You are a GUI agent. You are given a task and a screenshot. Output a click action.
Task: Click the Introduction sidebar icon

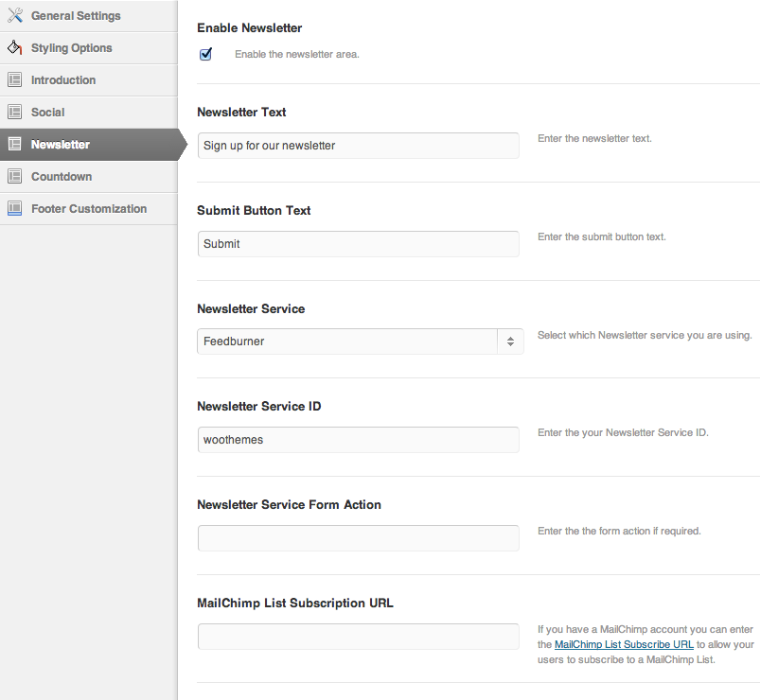click(x=15, y=79)
